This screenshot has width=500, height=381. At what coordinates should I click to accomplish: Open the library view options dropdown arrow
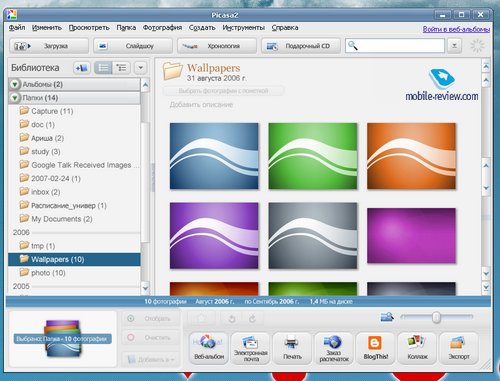coord(141,68)
